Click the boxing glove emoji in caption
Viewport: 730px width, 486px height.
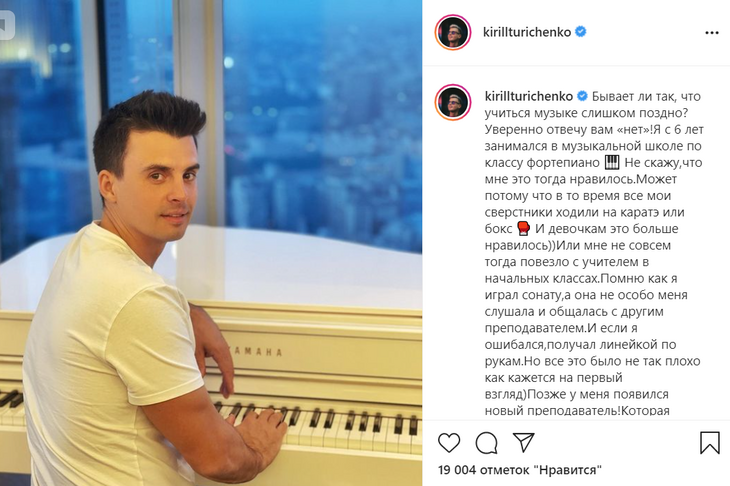[524, 228]
